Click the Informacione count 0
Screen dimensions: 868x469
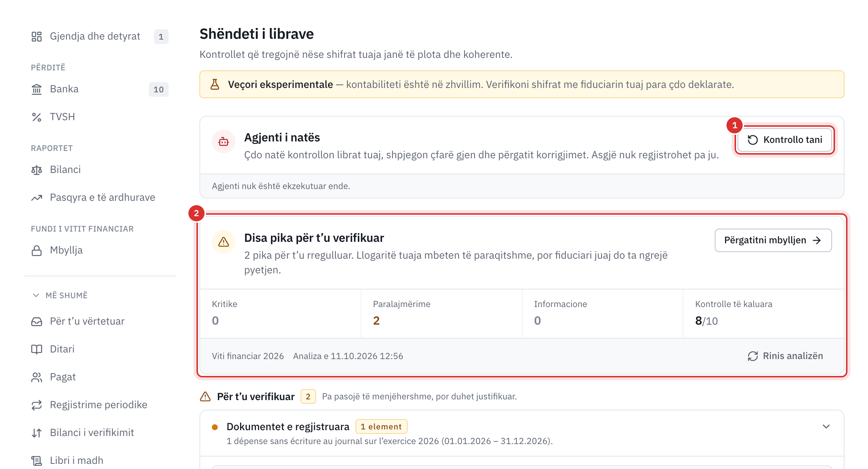click(x=537, y=321)
